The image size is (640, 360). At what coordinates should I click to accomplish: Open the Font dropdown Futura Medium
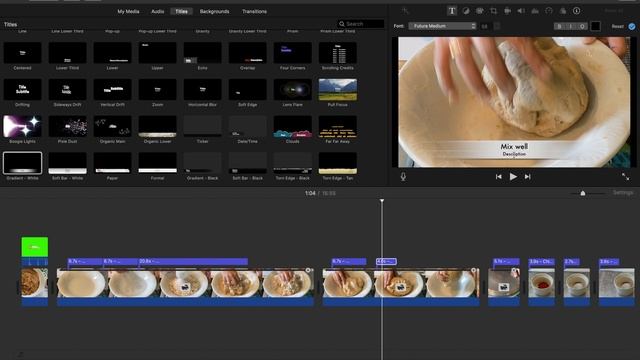(x=442, y=26)
